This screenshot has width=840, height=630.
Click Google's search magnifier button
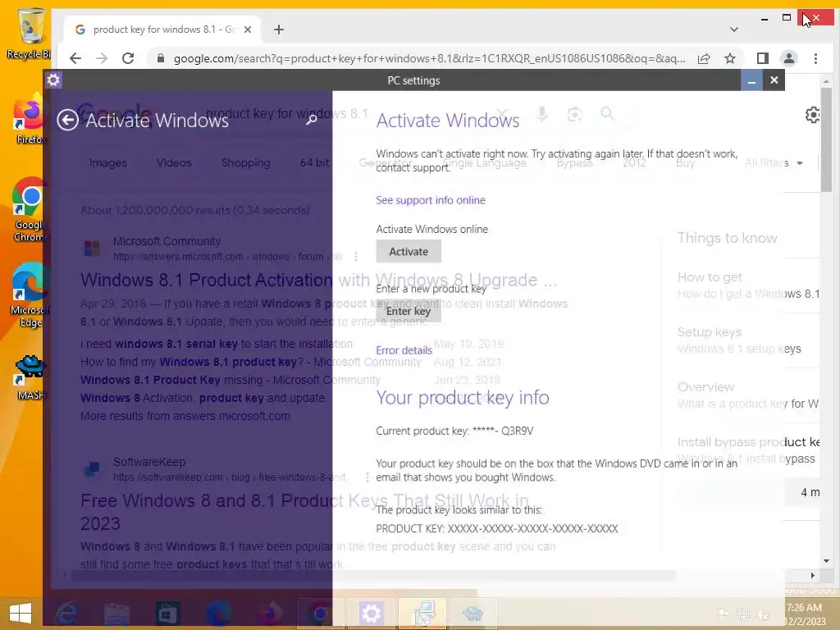tap(607, 113)
